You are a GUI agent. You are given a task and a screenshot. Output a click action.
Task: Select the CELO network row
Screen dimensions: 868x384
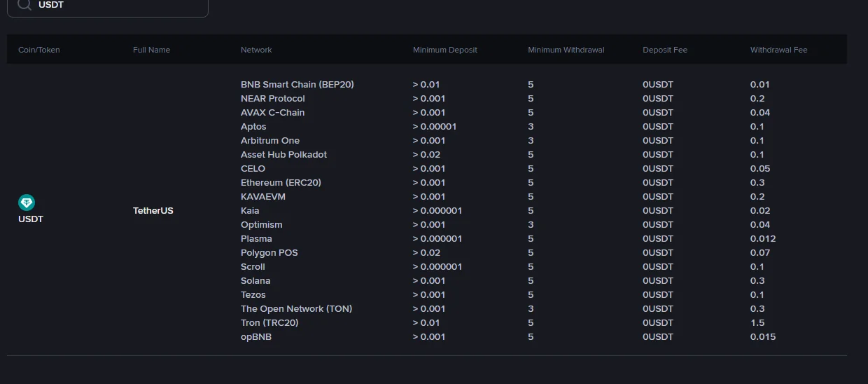pos(253,168)
